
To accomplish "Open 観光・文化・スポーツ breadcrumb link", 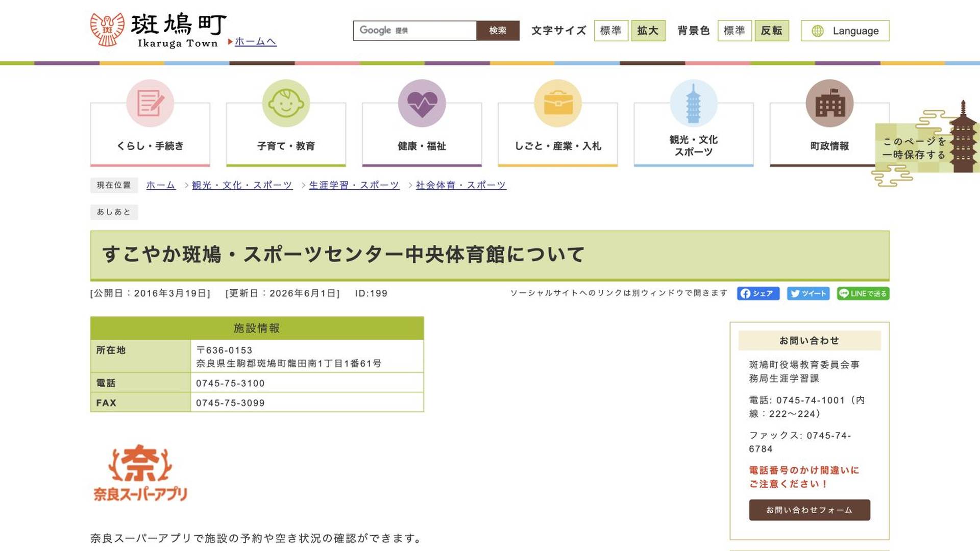I will click(x=242, y=185).
